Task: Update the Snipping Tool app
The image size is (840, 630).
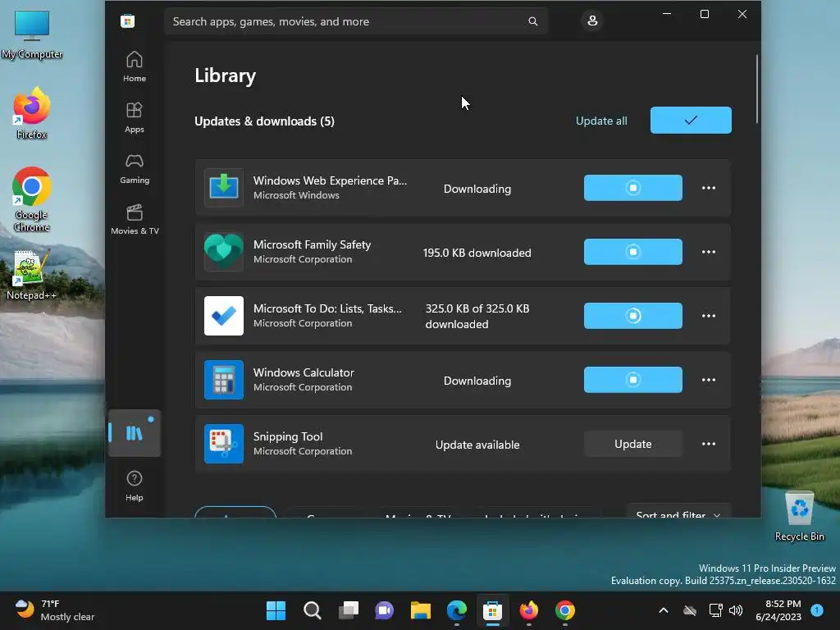Action: (x=632, y=444)
